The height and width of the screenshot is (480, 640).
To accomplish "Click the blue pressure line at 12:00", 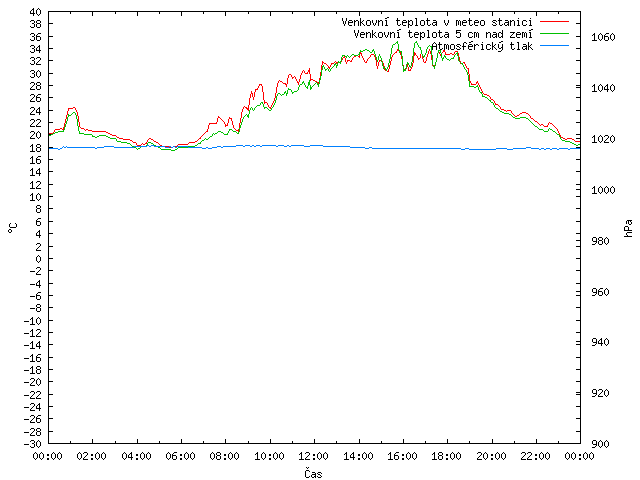I will [x=314, y=145].
